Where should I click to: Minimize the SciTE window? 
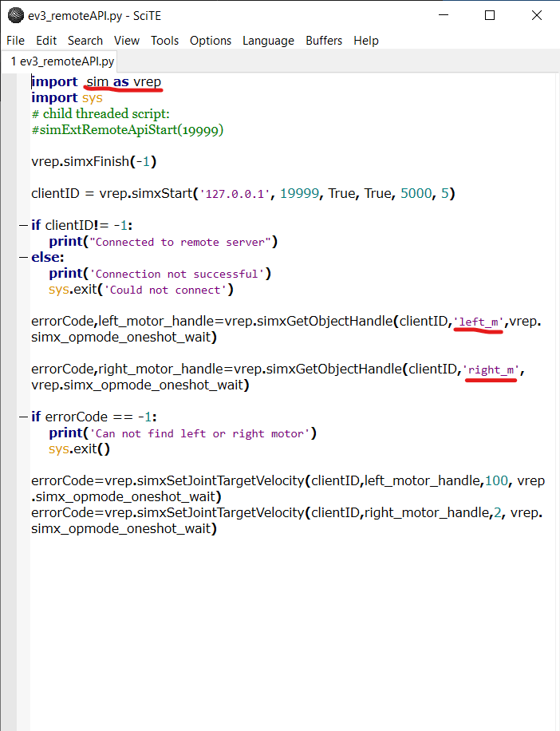[444, 15]
